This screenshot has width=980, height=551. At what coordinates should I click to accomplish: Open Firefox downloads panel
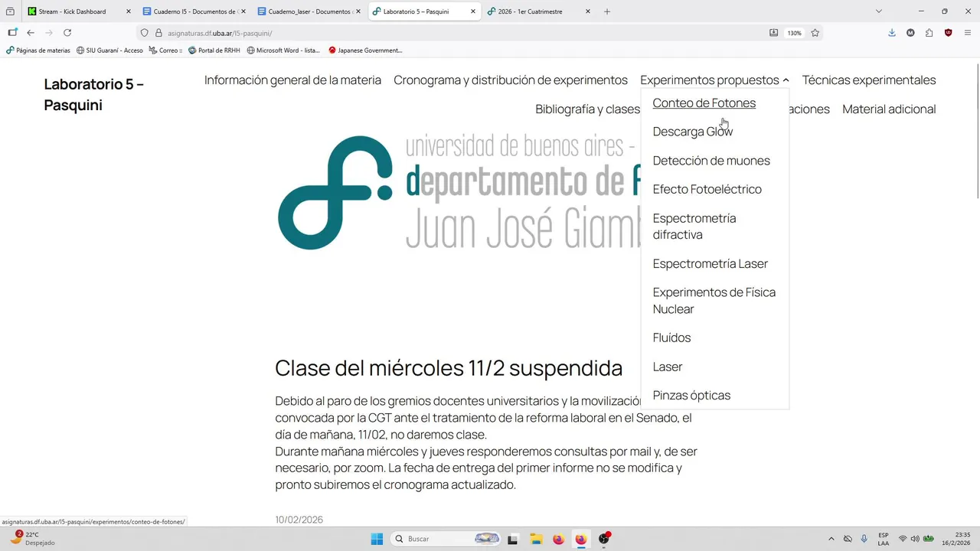pos(892,33)
